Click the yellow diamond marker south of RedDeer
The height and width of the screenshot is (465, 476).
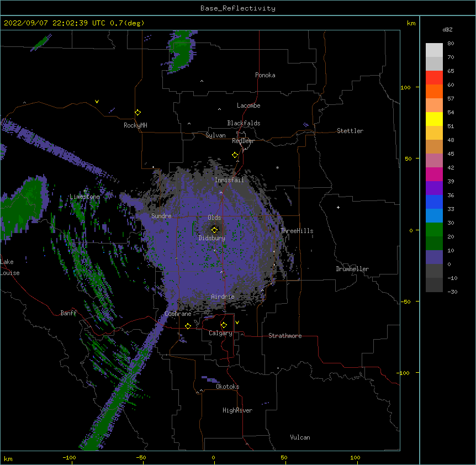coord(235,155)
